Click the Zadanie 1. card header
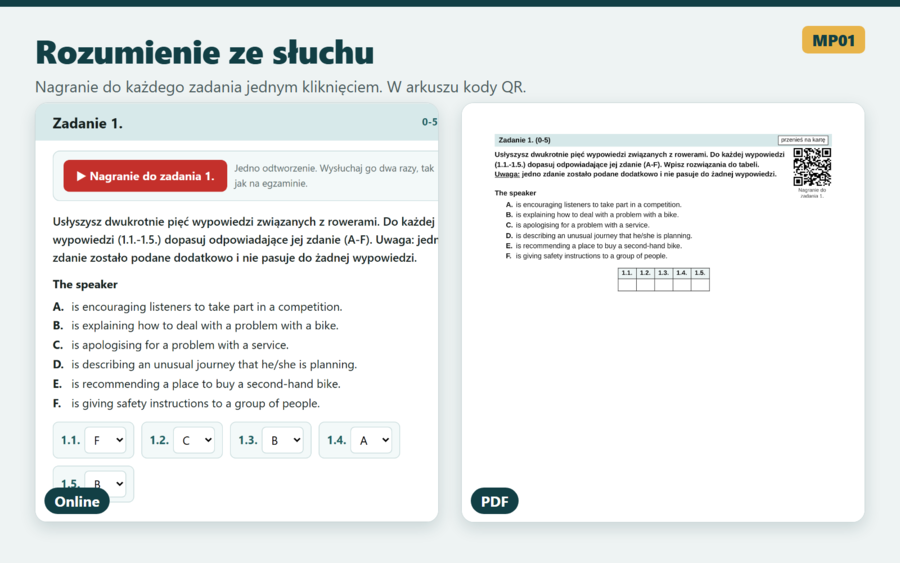The width and height of the screenshot is (900, 563). click(x=236, y=123)
